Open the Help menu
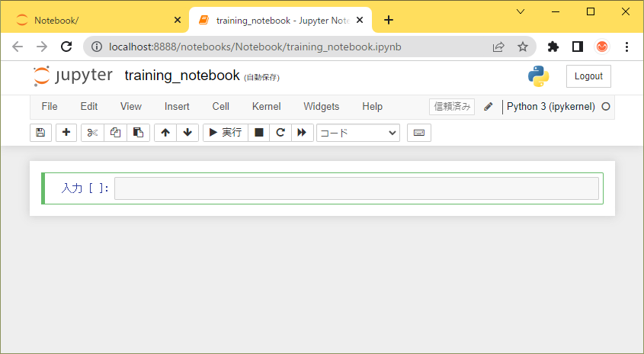 click(x=373, y=107)
